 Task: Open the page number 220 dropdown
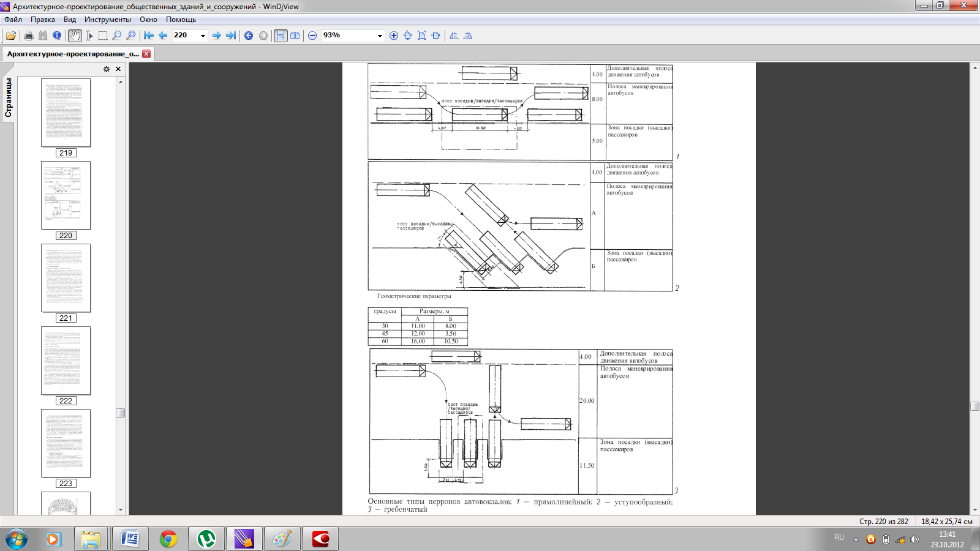(203, 36)
